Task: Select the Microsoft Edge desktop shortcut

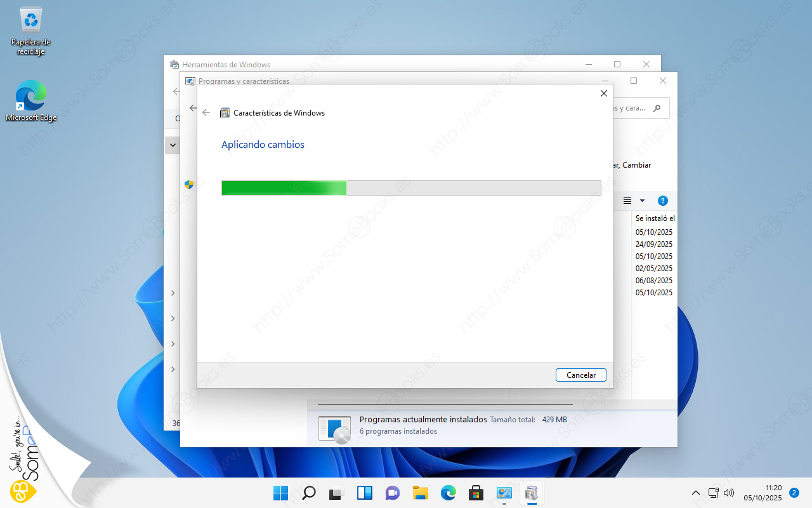Action: coord(30,100)
